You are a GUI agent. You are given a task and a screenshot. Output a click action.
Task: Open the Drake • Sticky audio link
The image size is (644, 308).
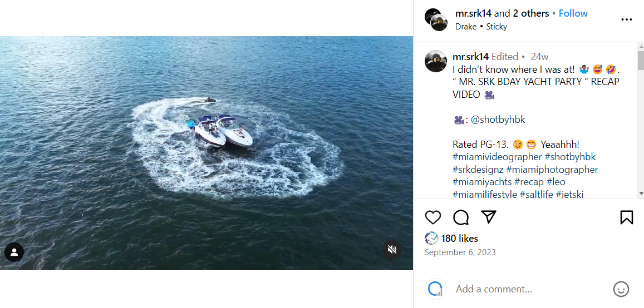[x=481, y=26]
